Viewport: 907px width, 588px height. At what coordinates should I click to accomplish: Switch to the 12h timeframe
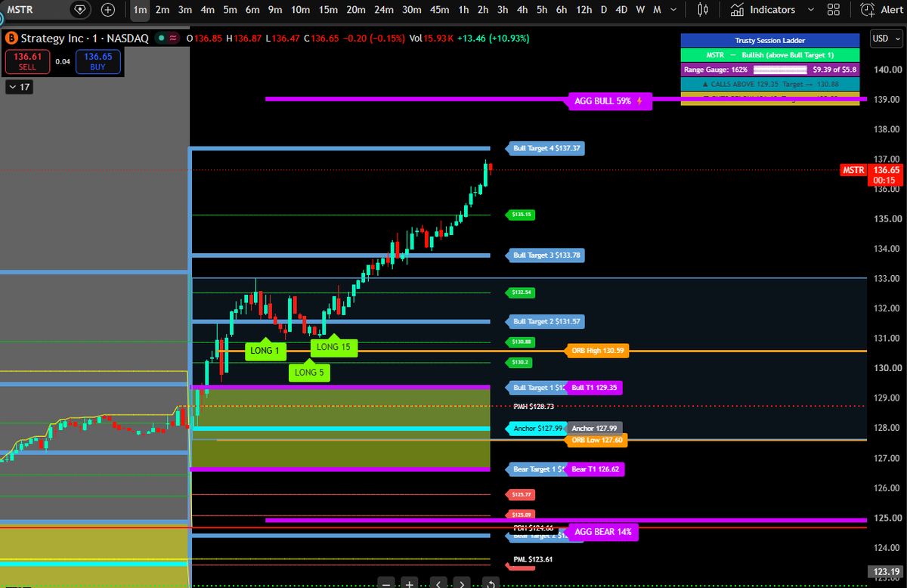[x=584, y=10]
